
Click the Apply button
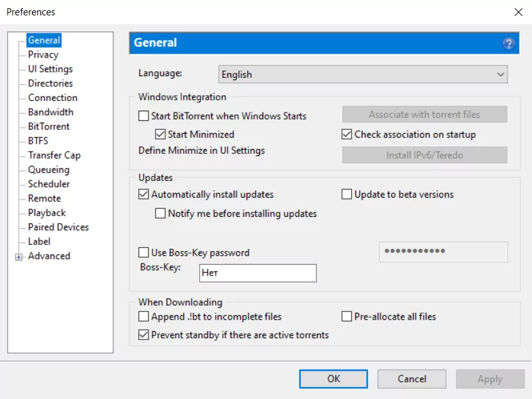point(490,379)
